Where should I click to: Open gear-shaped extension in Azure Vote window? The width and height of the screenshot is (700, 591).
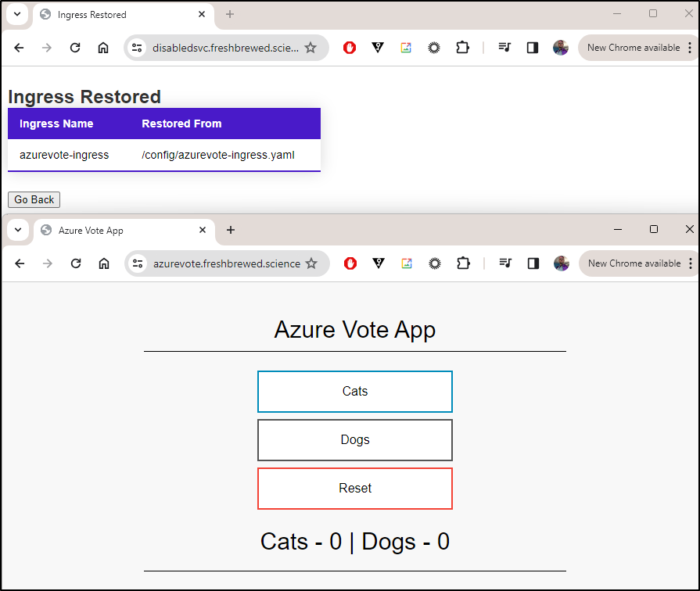pyautogui.click(x=435, y=263)
